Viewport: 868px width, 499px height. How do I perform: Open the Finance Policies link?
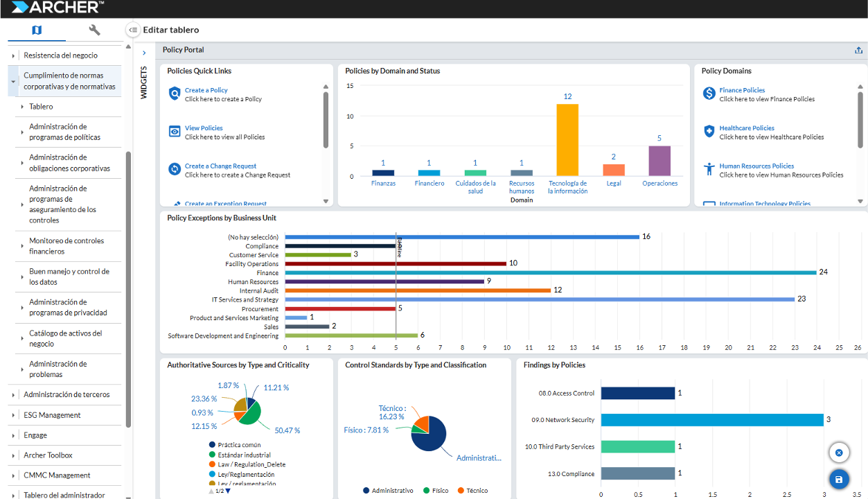coord(742,90)
